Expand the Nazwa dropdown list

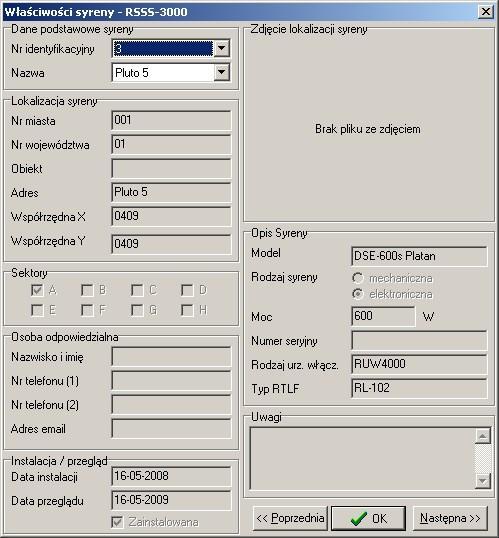coord(222,72)
